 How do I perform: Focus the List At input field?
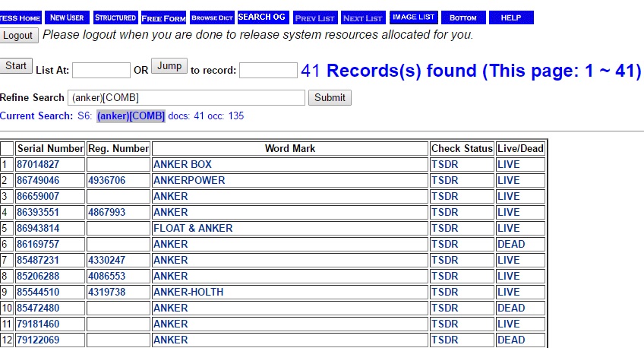point(101,71)
